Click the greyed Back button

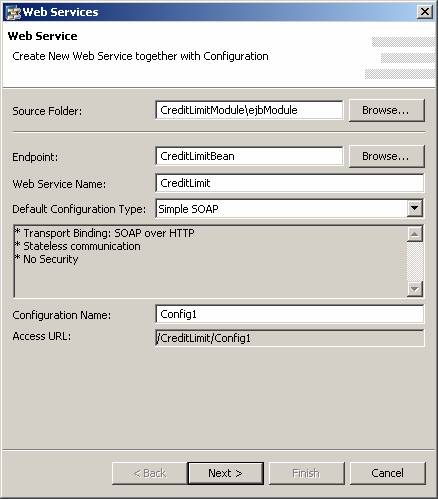(x=150, y=473)
